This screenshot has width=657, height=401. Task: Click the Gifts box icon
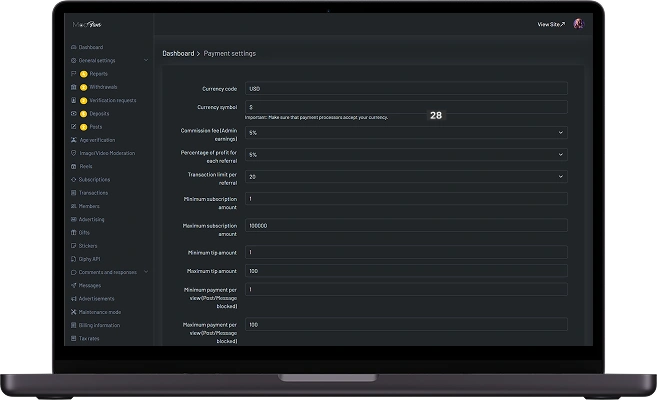[x=74, y=233]
